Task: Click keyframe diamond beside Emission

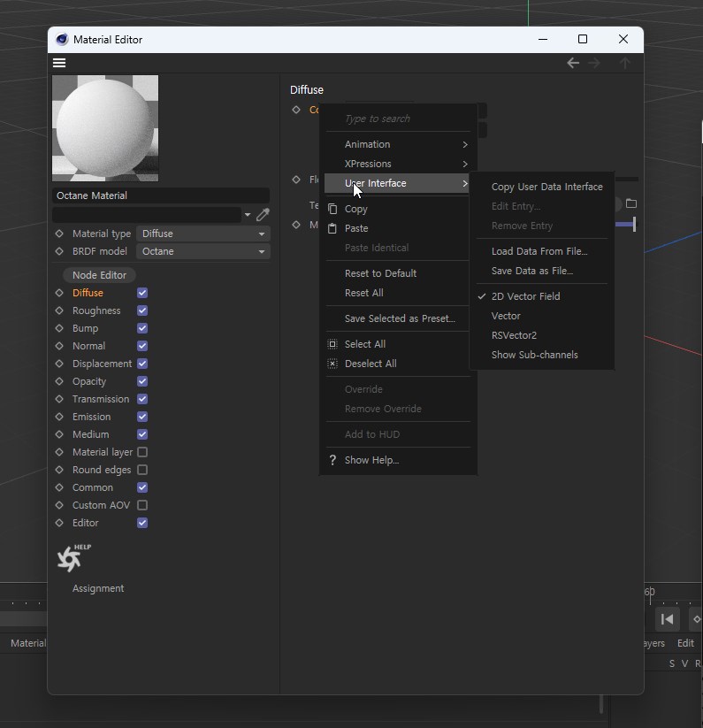Action: point(59,417)
